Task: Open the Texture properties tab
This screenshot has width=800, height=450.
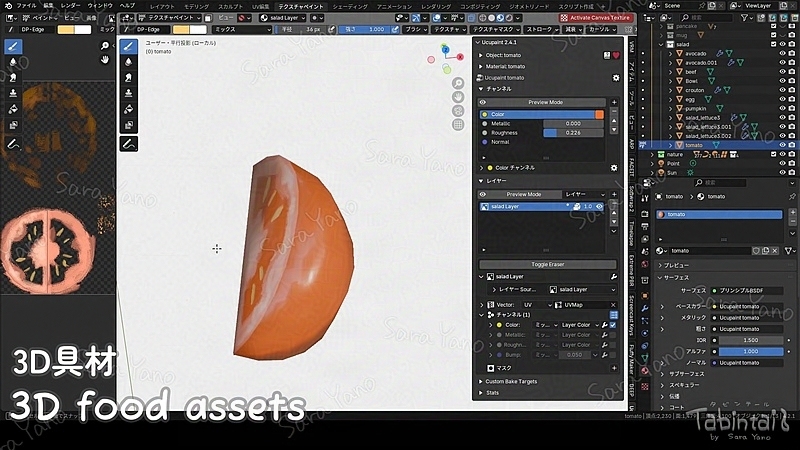Action: pos(645,386)
